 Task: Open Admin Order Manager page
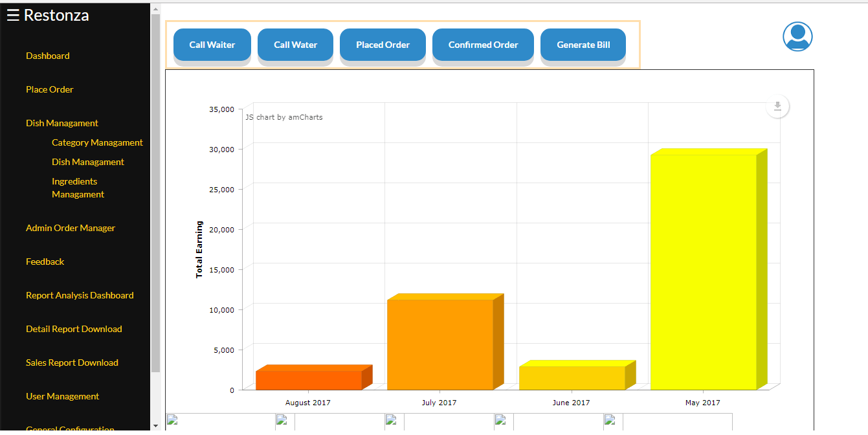tap(71, 228)
